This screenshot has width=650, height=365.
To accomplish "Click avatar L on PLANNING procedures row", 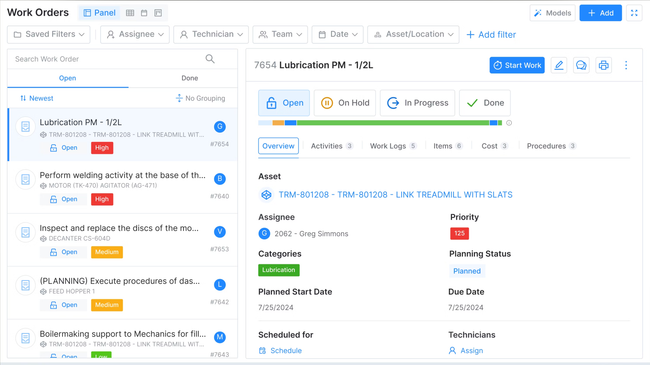I will [x=220, y=285].
